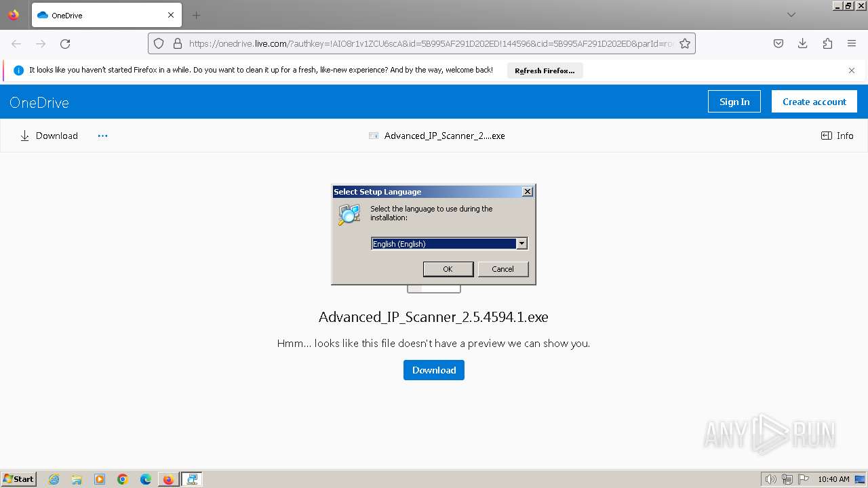The image size is (868, 488).
Task: Open the more options ellipsis menu
Action: [102, 136]
